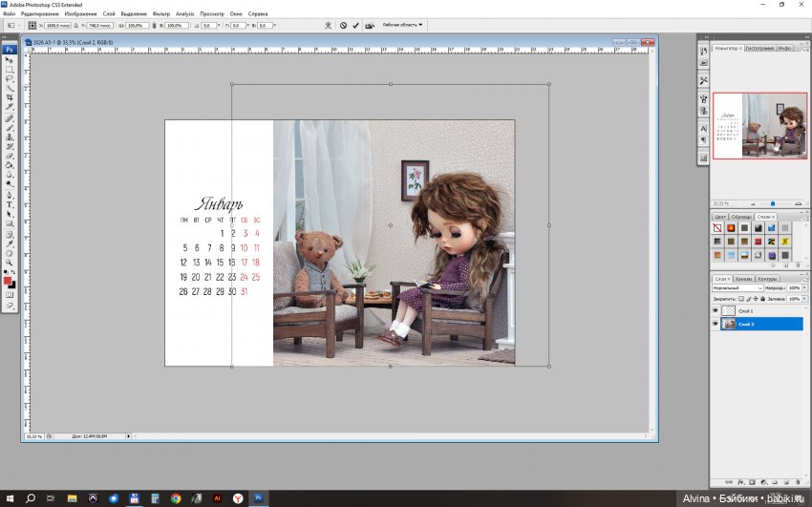Screen dimensions: 812x507
Task: Select the Rectangular Marquee tool
Action: [x=10, y=70]
